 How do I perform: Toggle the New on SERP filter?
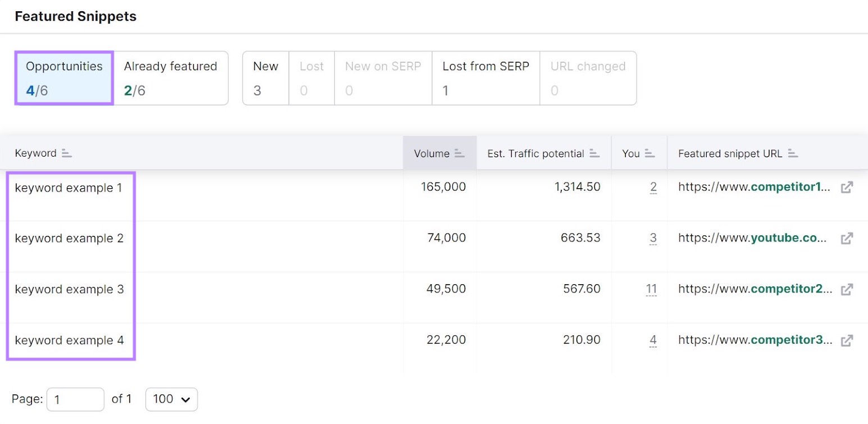coord(383,78)
